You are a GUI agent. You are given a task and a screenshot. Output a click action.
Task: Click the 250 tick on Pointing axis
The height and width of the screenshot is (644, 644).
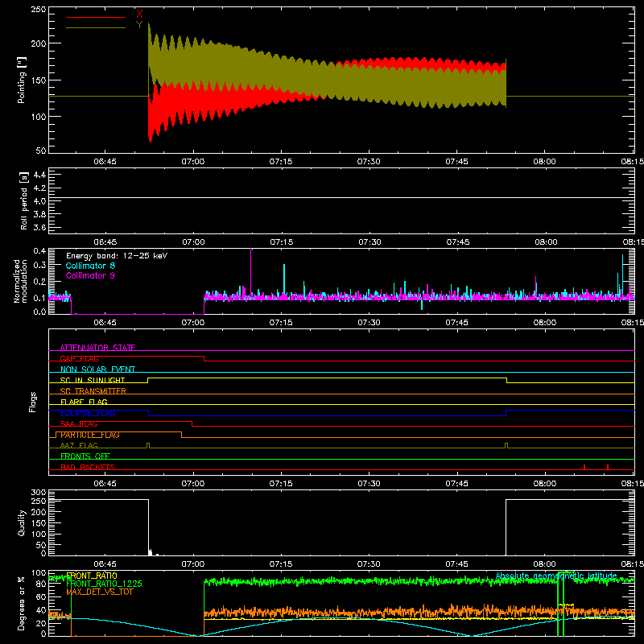click(39, 9)
